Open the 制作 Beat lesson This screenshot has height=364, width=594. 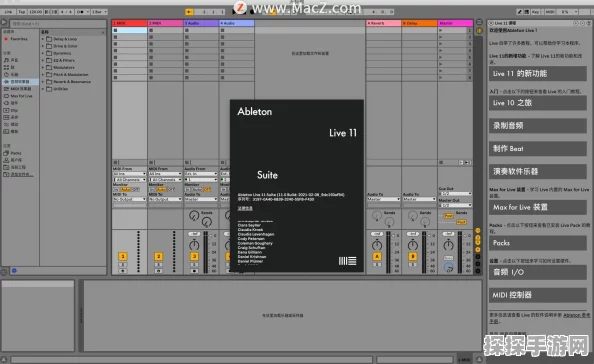coord(538,149)
